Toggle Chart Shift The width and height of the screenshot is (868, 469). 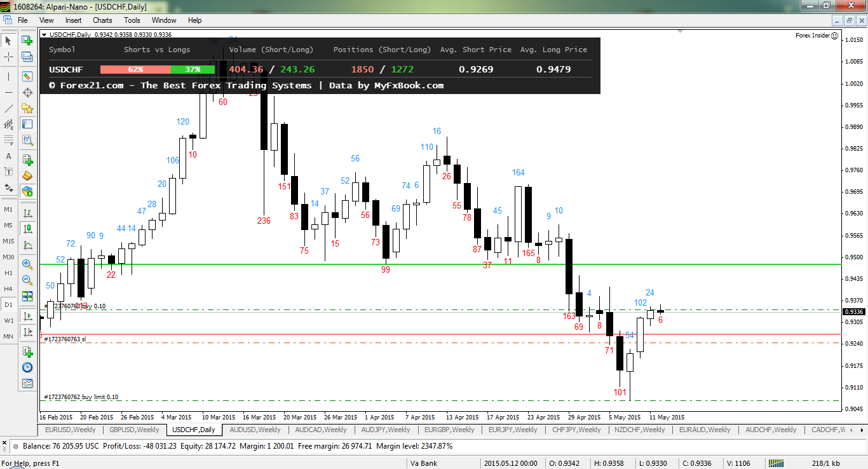pyautogui.click(x=27, y=332)
